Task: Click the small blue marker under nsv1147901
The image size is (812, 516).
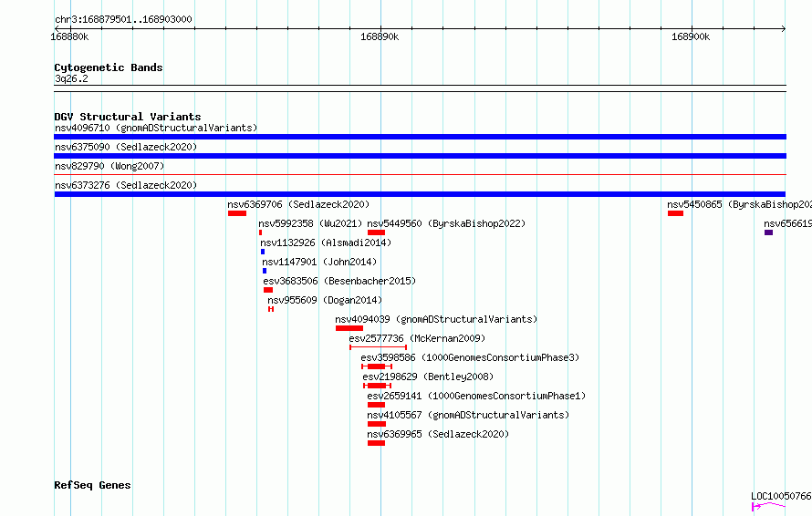Action: pyautogui.click(x=265, y=271)
